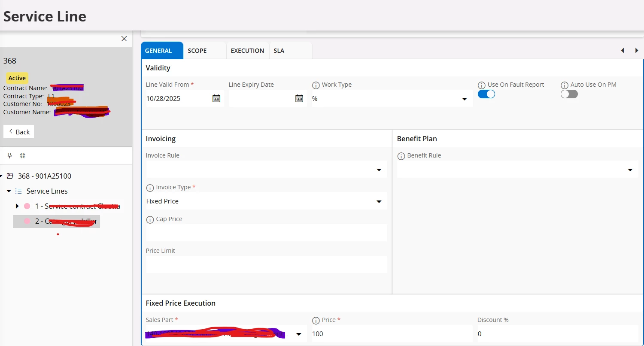Image resolution: width=644 pixels, height=346 pixels.
Task: Open the Benefit Rule dropdown
Action: point(630,170)
